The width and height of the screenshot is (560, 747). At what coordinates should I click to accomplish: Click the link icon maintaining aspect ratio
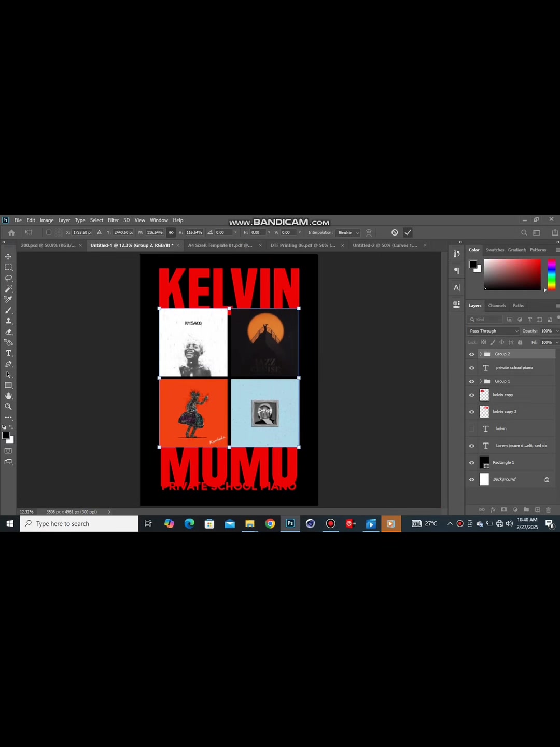171,232
